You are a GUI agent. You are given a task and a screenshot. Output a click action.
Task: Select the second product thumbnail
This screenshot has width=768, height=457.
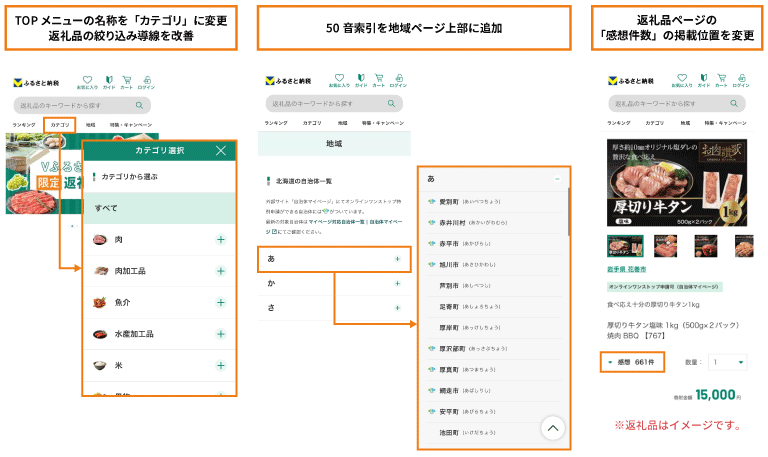point(666,246)
